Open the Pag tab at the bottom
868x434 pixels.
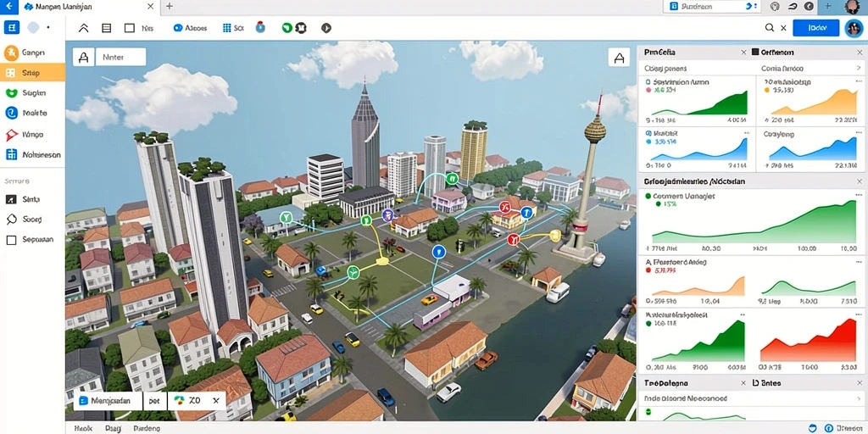tap(113, 428)
